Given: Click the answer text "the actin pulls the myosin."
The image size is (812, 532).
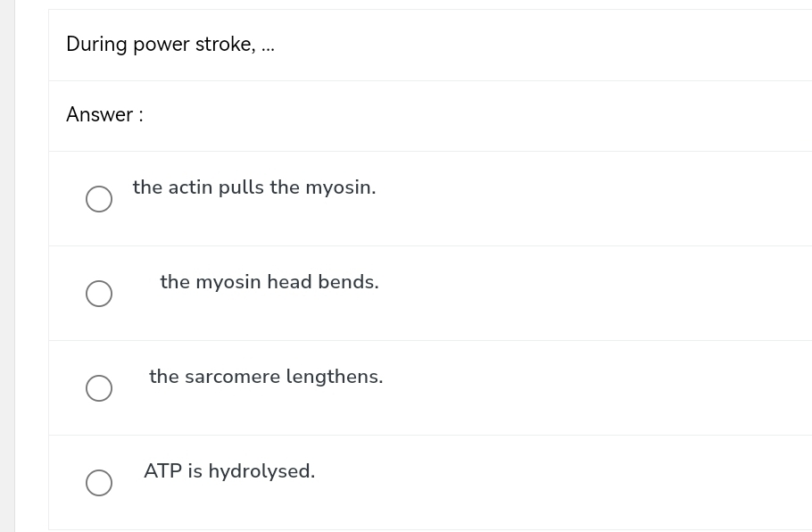Looking at the screenshot, I should [254, 187].
